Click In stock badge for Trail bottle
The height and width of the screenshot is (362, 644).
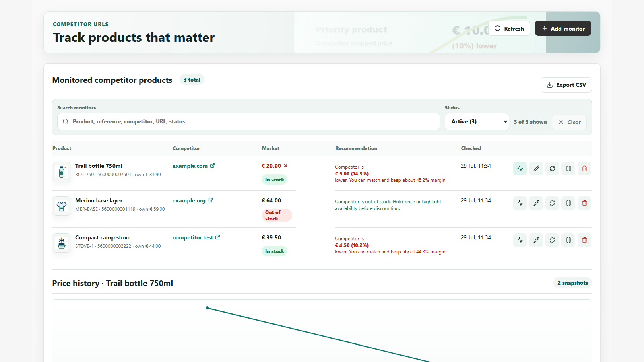pos(275,180)
